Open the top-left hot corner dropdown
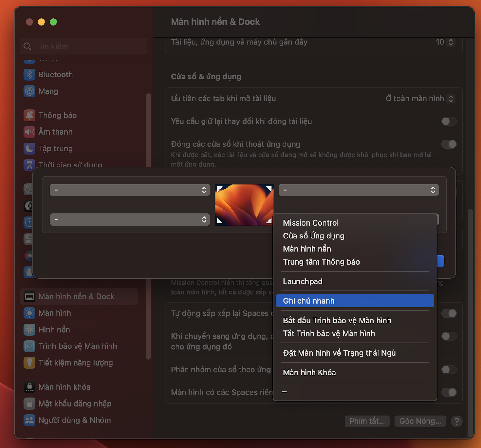This screenshot has height=448, width=481. click(x=130, y=190)
